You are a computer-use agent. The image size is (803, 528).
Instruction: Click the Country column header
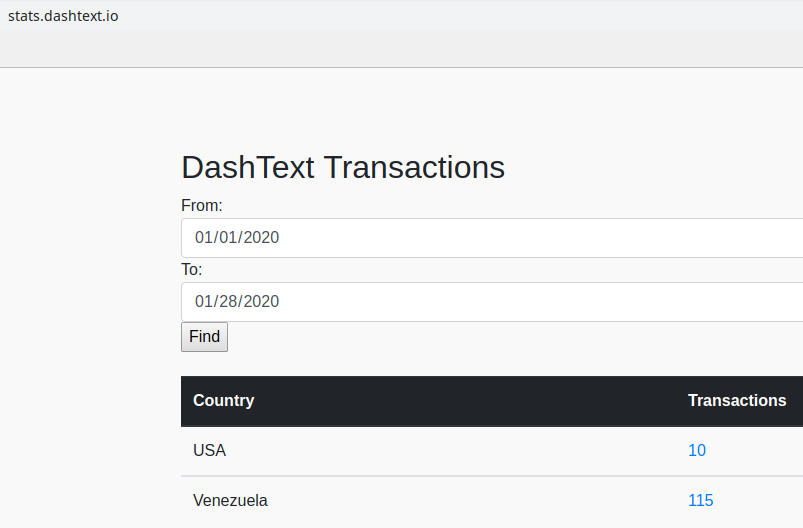pyautogui.click(x=223, y=400)
